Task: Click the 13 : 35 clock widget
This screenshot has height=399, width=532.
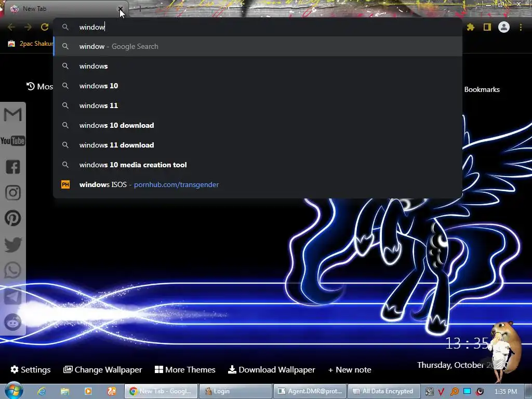Action: pos(467,343)
